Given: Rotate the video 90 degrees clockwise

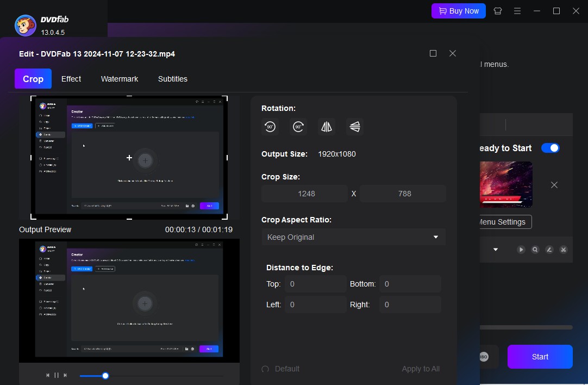Looking at the screenshot, I should tap(298, 127).
